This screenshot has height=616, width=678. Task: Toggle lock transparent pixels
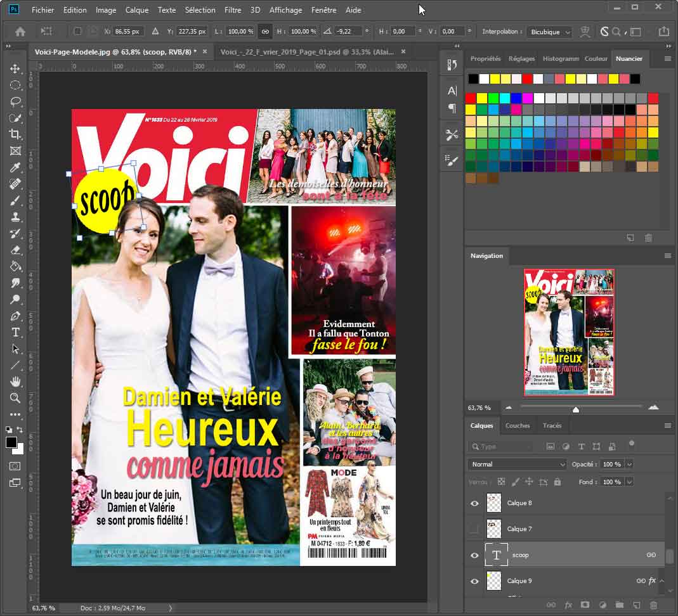pyautogui.click(x=501, y=482)
